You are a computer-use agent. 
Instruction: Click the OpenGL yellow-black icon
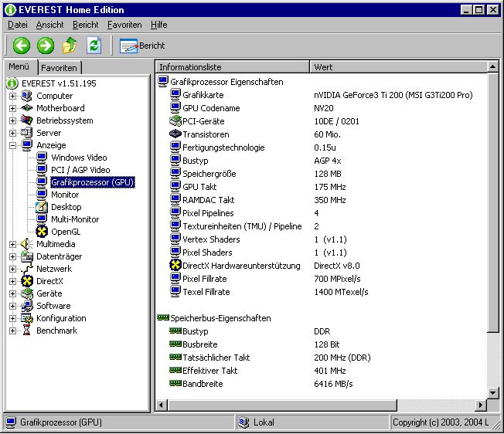click(42, 232)
